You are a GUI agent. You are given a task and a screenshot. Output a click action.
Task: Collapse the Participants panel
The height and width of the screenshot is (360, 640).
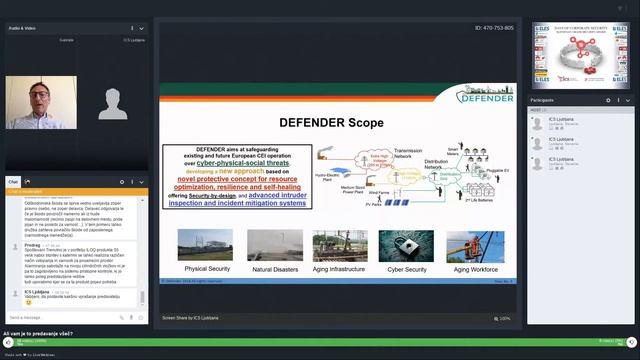pos(628,100)
